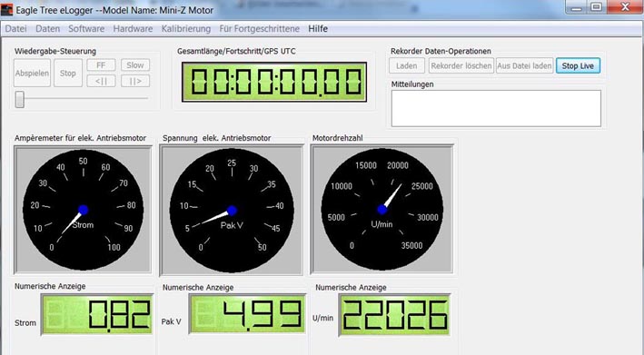
Task: Click the Aus Datei laden button
Action: 524,65
